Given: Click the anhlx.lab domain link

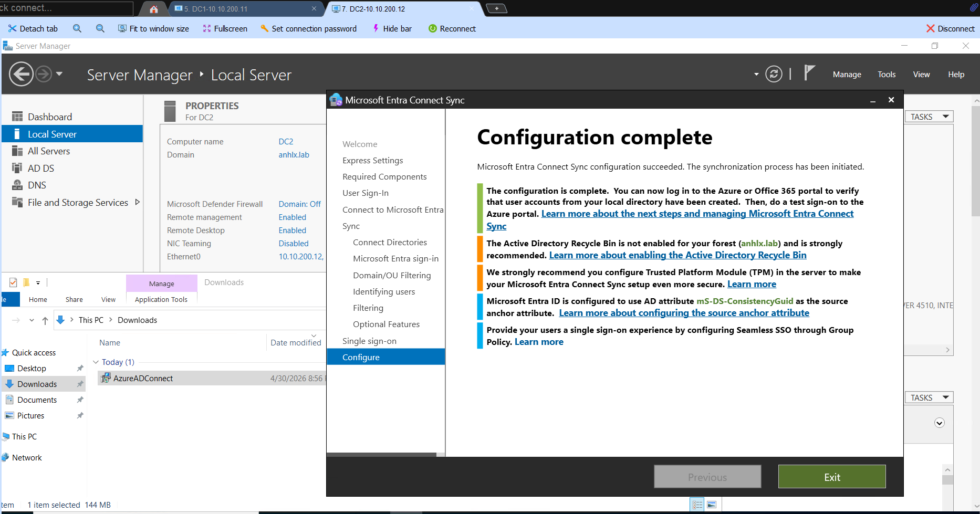Looking at the screenshot, I should coord(294,155).
